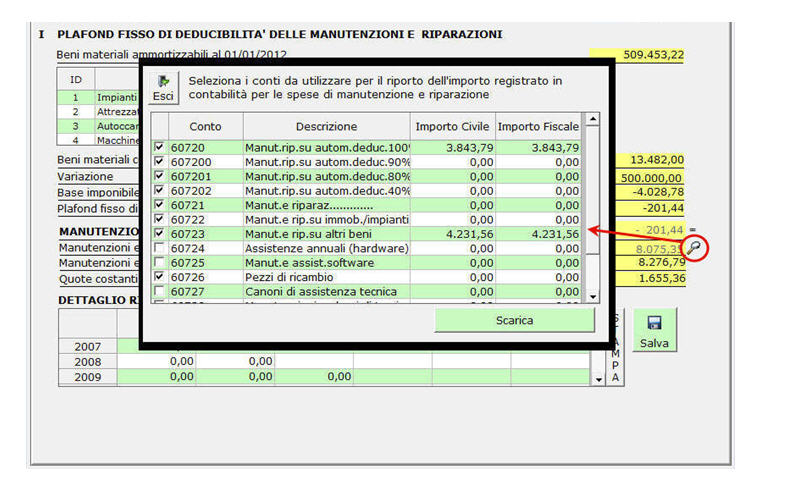
Task: Uncheck the checkbox for account 60722
Action: click(x=160, y=219)
